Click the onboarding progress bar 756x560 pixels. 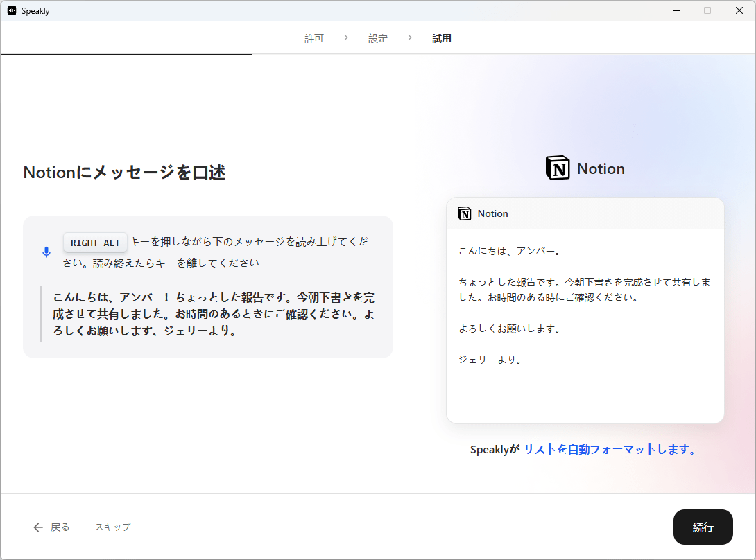[x=126, y=54]
